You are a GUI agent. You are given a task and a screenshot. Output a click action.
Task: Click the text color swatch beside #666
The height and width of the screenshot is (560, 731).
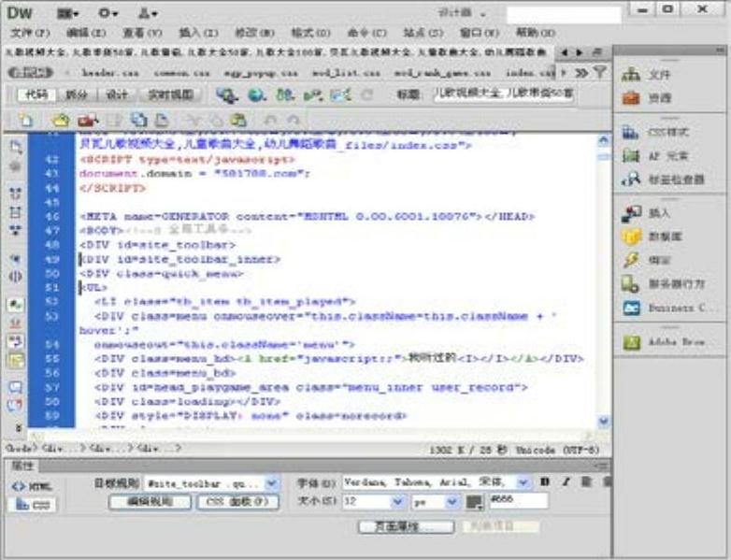(475, 502)
